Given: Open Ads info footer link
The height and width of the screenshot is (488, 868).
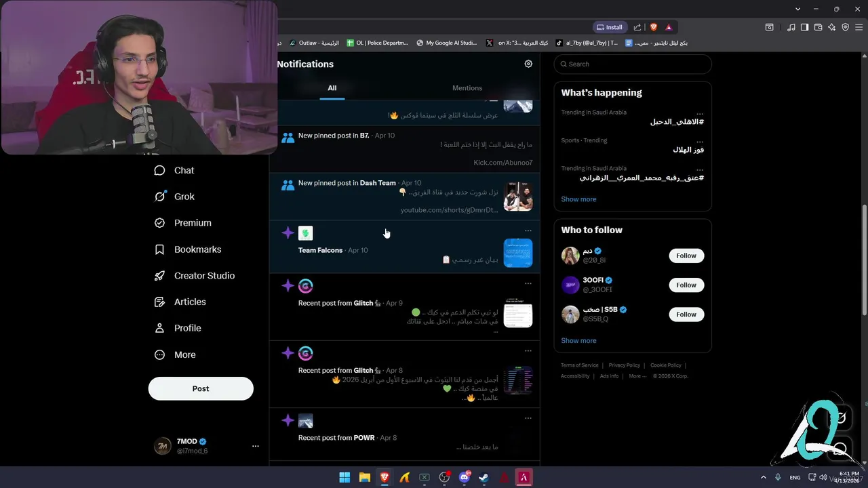Looking at the screenshot, I should coord(609,376).
